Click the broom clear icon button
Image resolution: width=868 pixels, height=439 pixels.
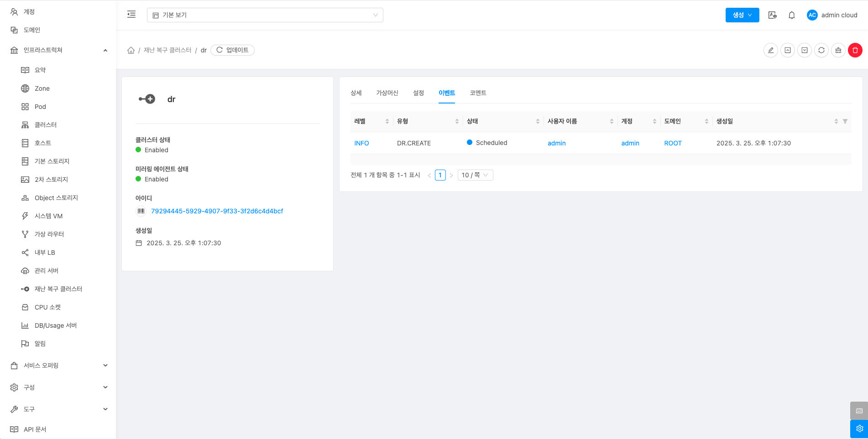(838, 50)
